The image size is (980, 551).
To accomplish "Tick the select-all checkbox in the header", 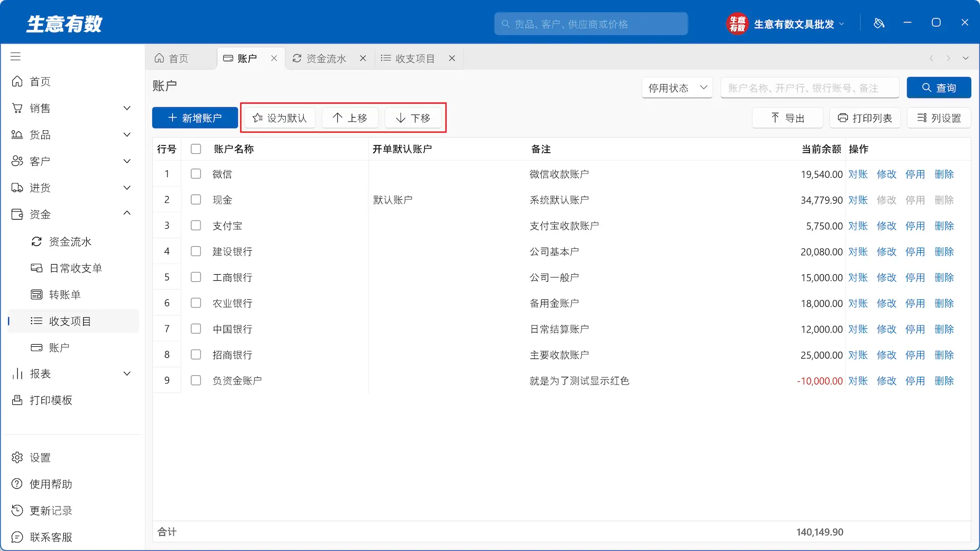I will tap(196, 149).
